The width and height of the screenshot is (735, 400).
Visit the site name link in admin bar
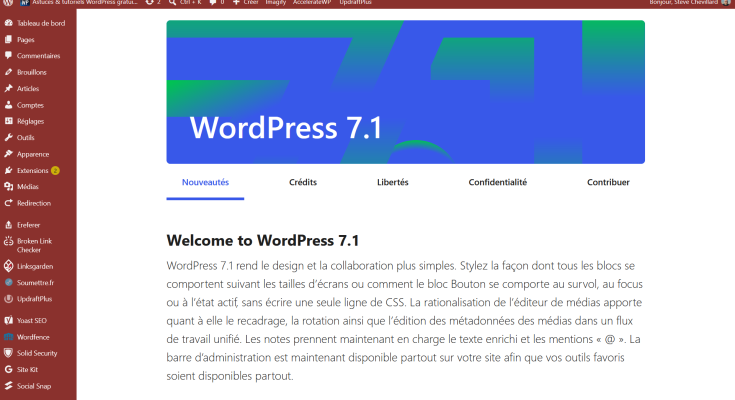click(x=79, y=2)
